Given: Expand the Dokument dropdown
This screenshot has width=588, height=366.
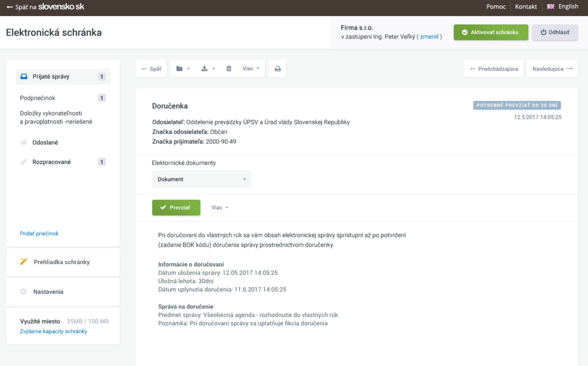Looking at the screenshot, I should (x=201, y=179).
